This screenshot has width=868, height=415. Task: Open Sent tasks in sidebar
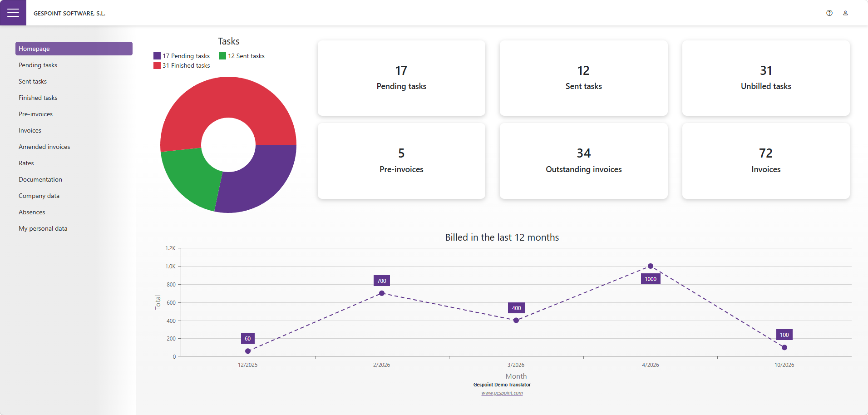74,81
